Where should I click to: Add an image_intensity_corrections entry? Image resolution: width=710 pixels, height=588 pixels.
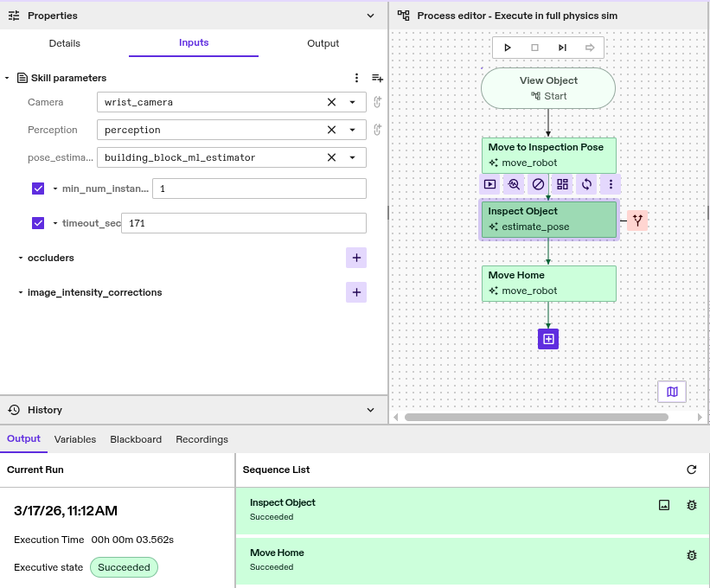click(355, 292)
